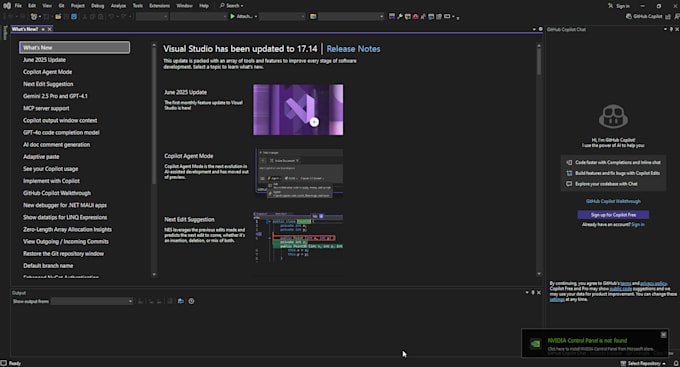680x367 pixels.
Task: Click the Visual Studio logo icon
Action: tap(7, 6)
